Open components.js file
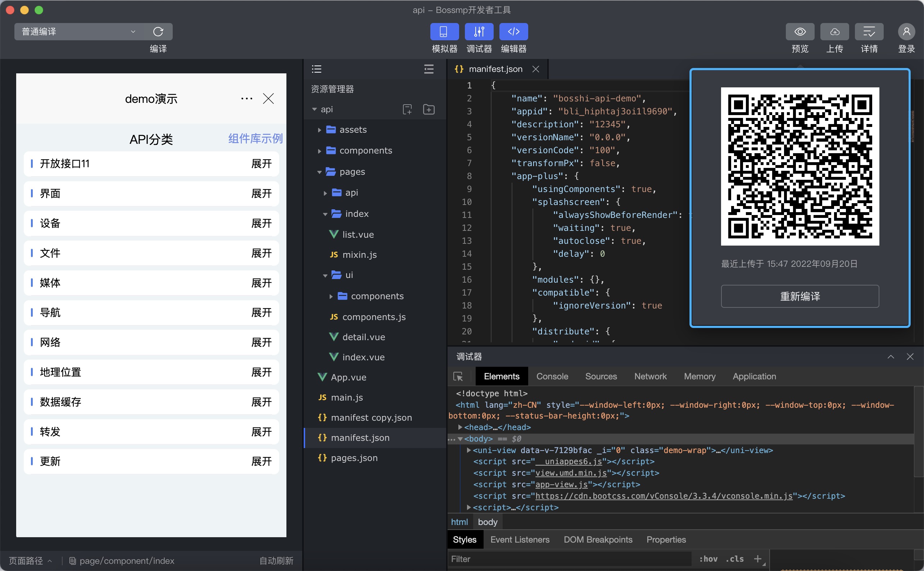The image size is (924, 571). (373, 317)
